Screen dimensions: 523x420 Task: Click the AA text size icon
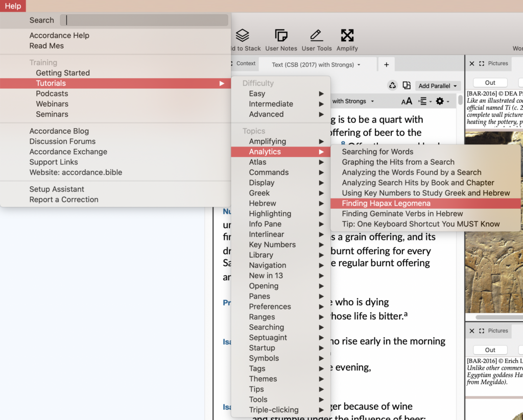pos(407,102)
